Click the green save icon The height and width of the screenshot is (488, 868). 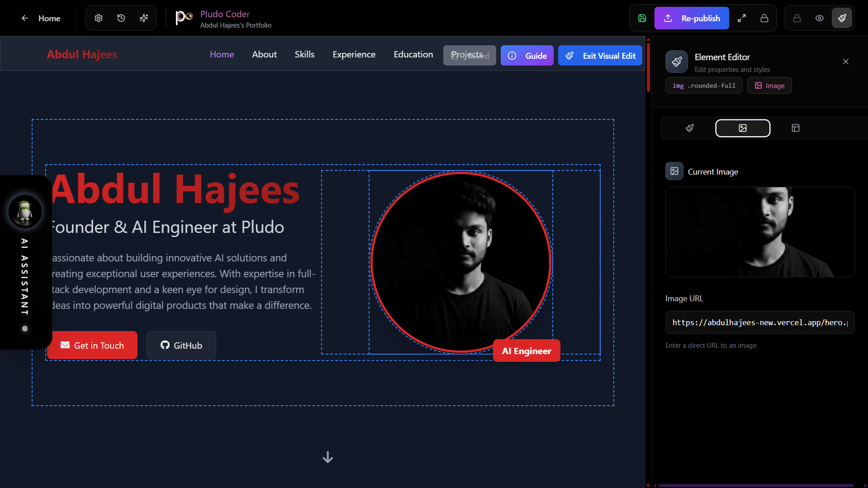tap(642, 18)
